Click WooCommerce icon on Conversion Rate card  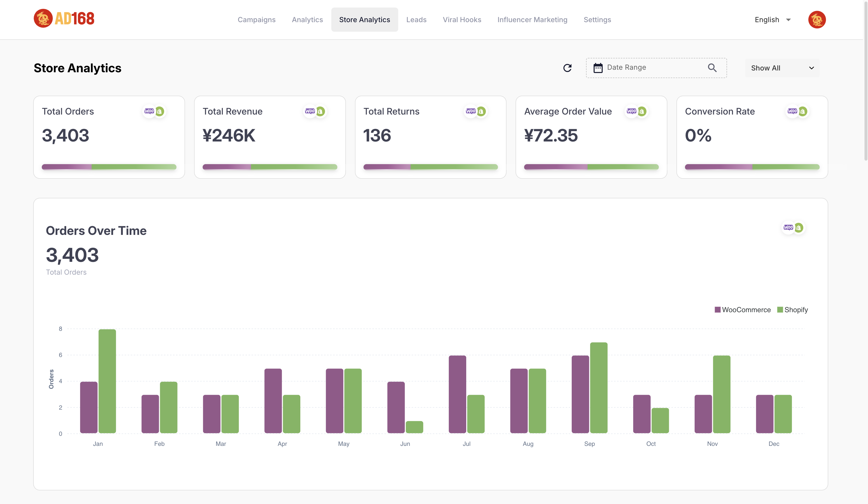coord(792,111)
